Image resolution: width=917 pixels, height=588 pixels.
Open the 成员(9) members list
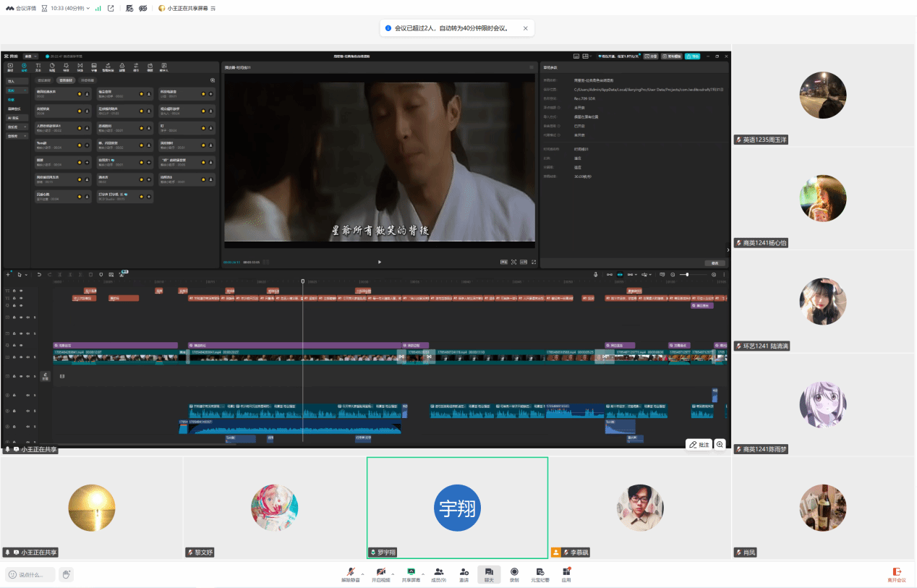[439, 574]
